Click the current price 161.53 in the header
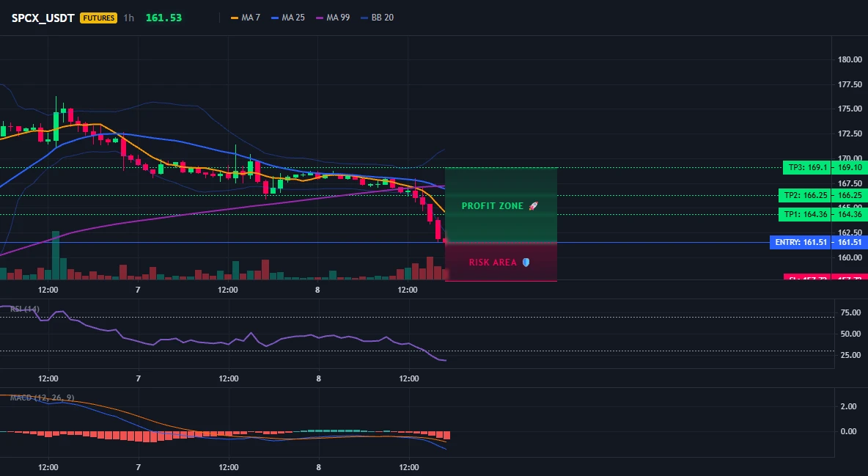Image resolution: width=868 pixels, height=476 pixels. 164,18
